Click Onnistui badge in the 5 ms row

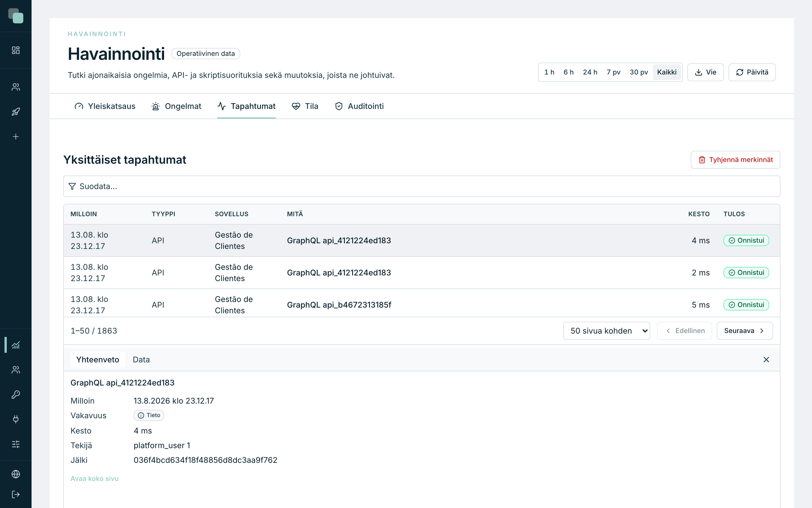746,305
